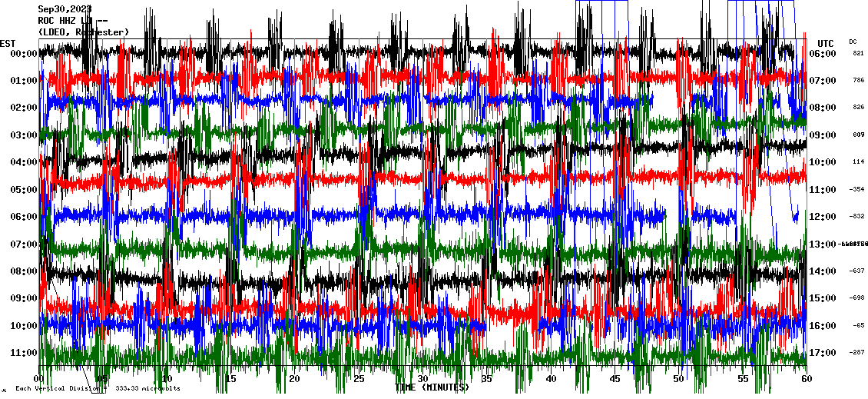This screenshot has width=868, height=399.
Task: Select the 07:00 EST row label
Action: coord(24,244)
